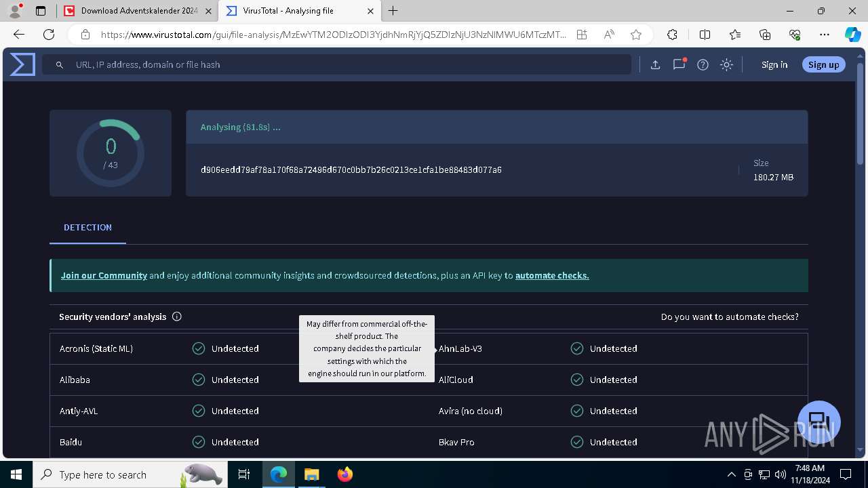The height and width of the screenshot is (488, 868).
Task: Open Firefox from the taskbar
Action: click(345, 474)
